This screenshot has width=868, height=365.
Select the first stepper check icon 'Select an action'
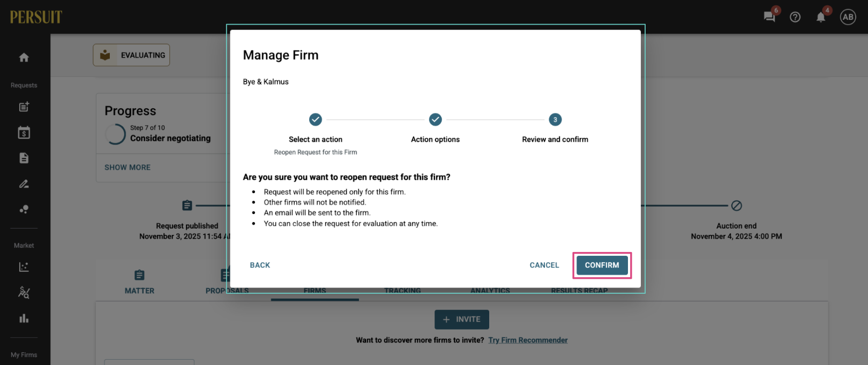[x=316, y=119]
